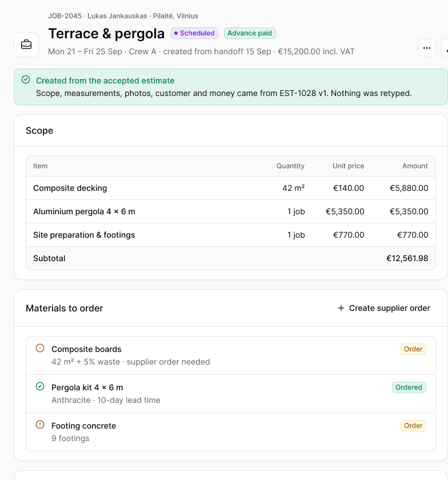448x480 pixels.
Task: Select the Composite decking row name
Action: click(70, 188)
